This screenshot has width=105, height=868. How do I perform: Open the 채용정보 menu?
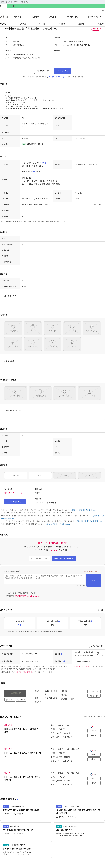pos(17,17)
